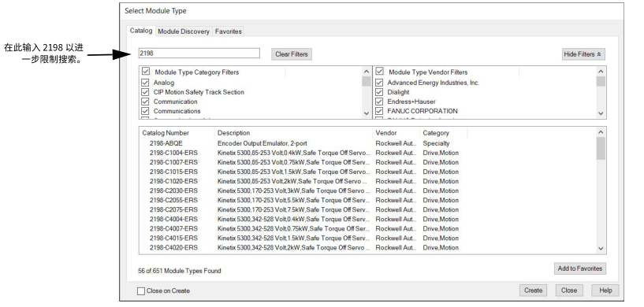This screenshot has height=307, width=644.
Task: Uncheck the Analog category filter
Action: click(145, 83)
